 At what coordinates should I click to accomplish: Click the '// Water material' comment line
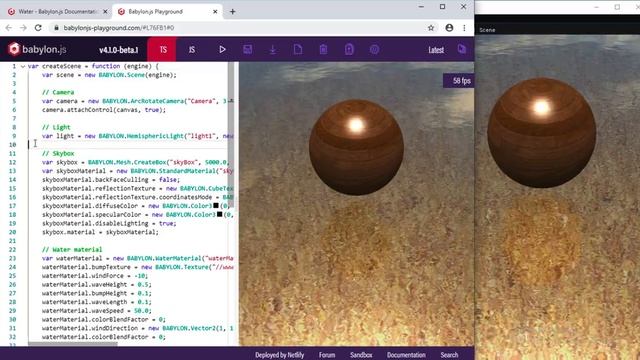pos(72,249)
